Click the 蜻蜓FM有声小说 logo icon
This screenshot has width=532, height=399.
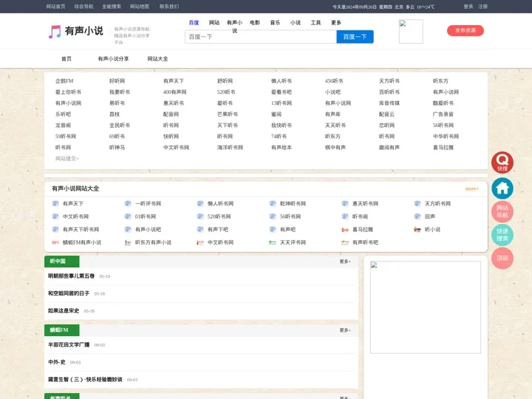coord(55,242)
